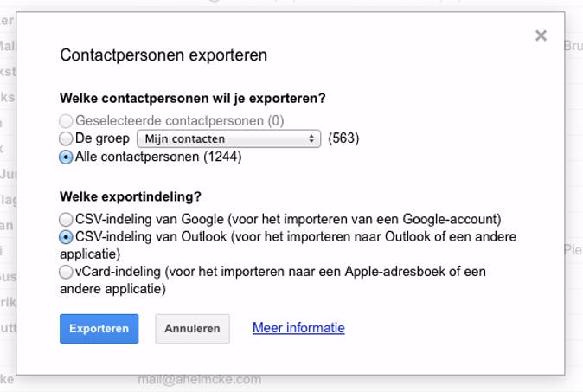583x392 pixels.
Task: Click the "Geselecteerde contactpersonen (0)" label text
Action: coord(179,121)
